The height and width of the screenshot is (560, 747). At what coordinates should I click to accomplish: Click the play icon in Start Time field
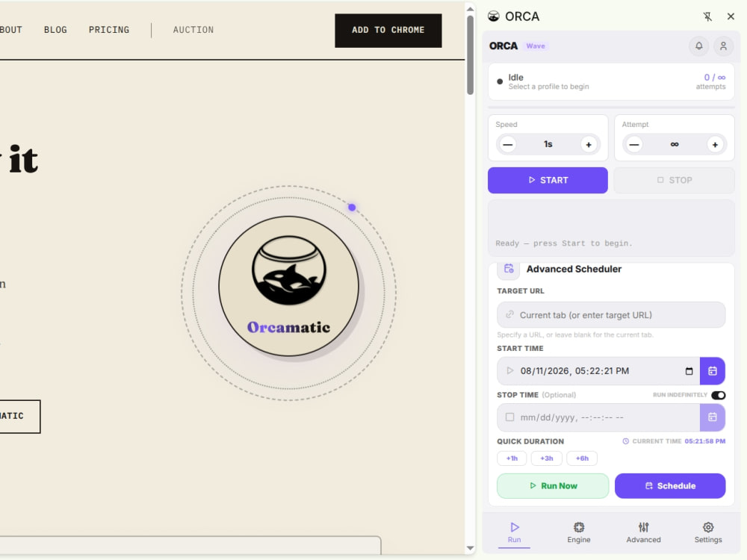tap(509, 371)
